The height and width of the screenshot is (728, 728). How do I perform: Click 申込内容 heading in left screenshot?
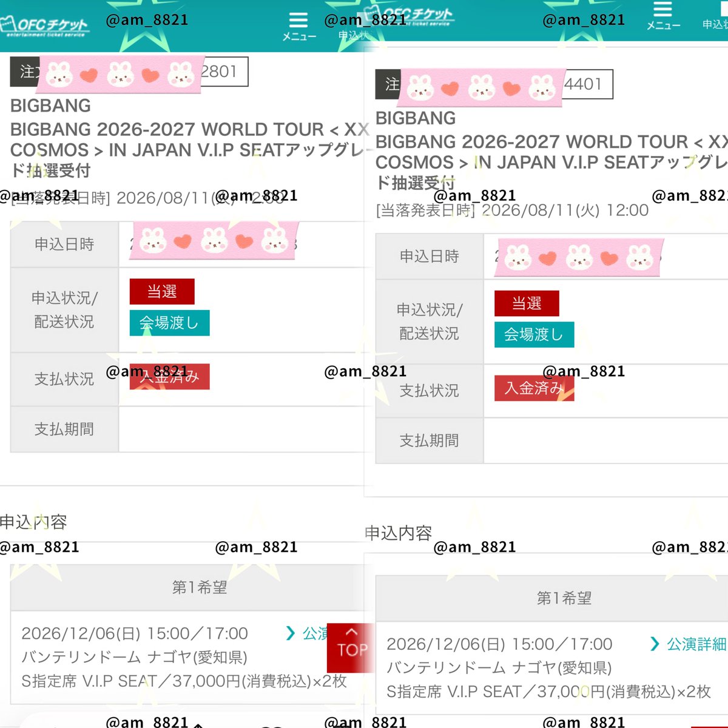(33, 522)
